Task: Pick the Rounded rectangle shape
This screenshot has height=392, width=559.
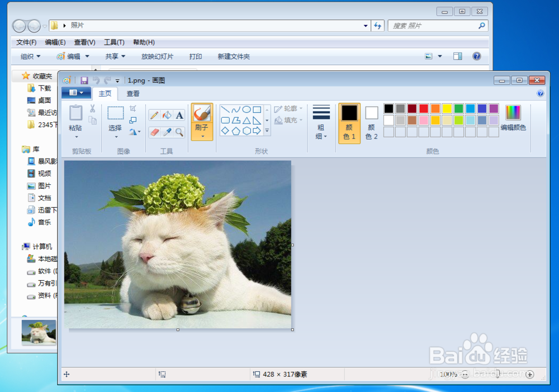Action: tap(225, 121)
